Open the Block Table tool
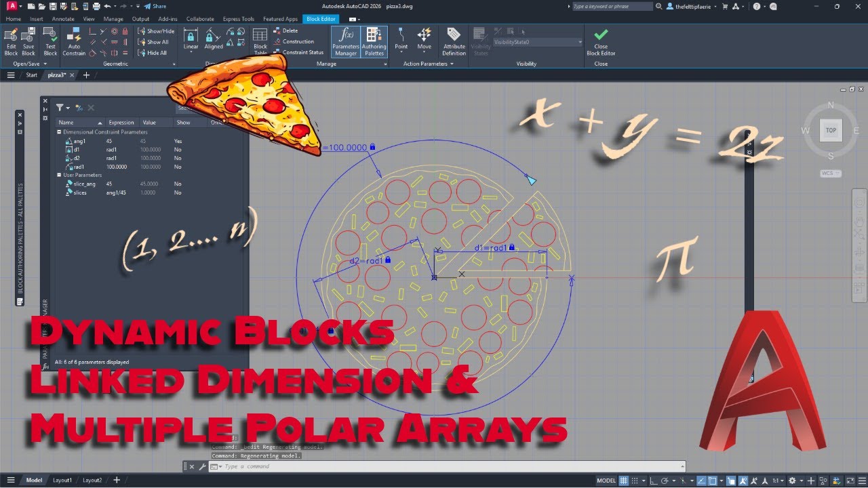This screenshot has height=488, width=868. click(260, 42)
